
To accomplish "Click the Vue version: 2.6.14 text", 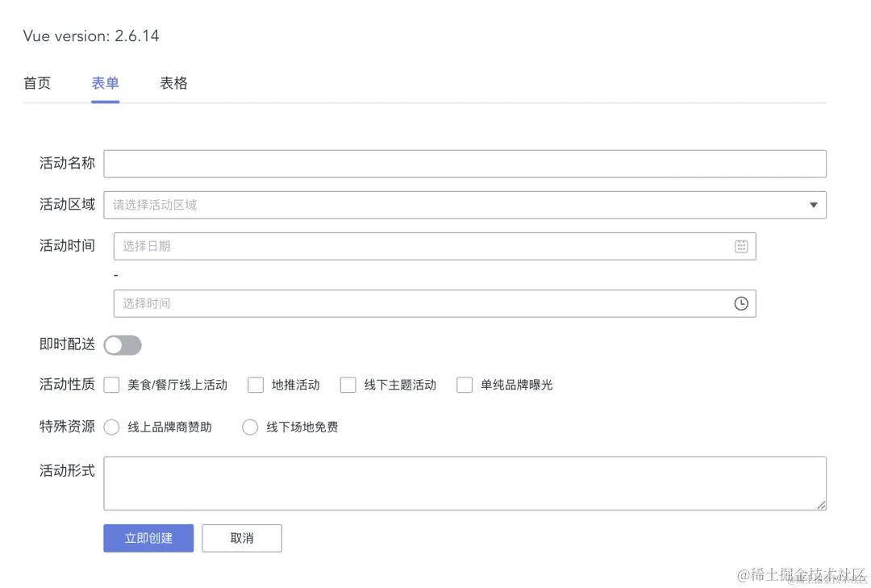I will [91, 36].
